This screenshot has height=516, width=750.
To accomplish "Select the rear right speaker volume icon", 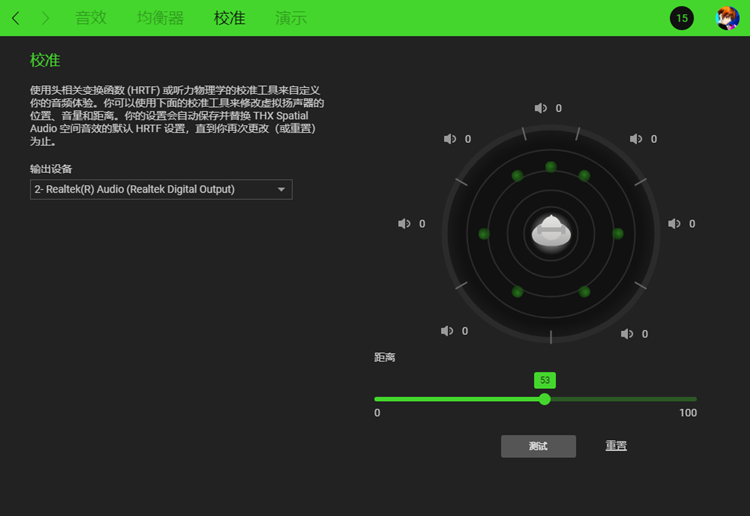I will [627, 334].
